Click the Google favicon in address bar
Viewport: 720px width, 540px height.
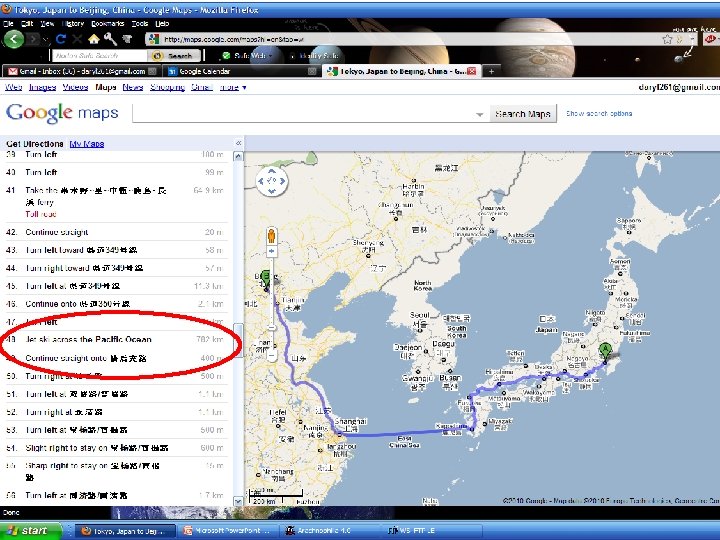[x=154, y=39]
